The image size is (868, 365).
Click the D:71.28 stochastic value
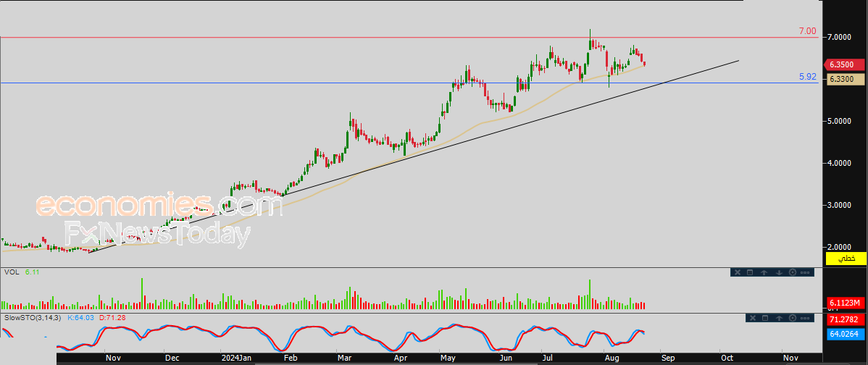[x=112, y=318]
